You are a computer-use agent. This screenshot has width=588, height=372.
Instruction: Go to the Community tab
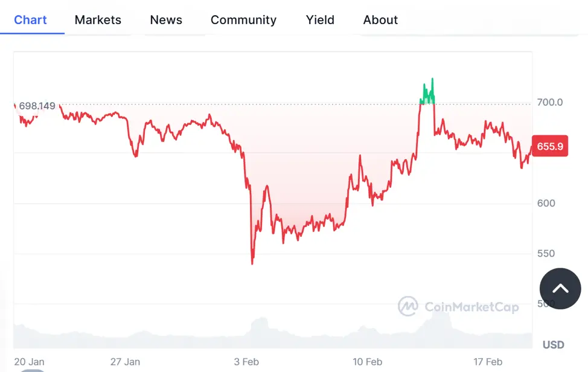click(243, 20)
